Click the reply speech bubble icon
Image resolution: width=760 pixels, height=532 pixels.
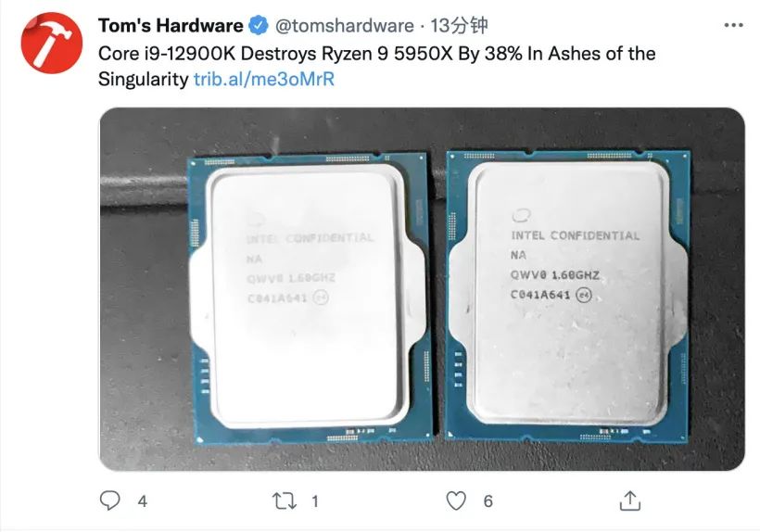coord(109,500)
